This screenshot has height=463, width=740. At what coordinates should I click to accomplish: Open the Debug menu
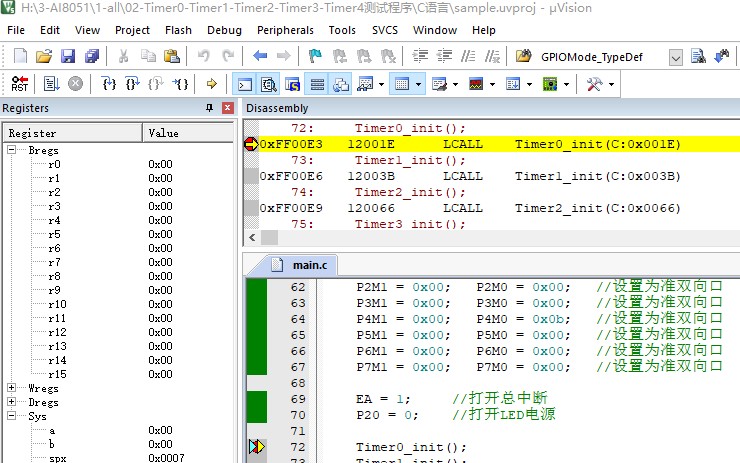click(x=224, y=30)
